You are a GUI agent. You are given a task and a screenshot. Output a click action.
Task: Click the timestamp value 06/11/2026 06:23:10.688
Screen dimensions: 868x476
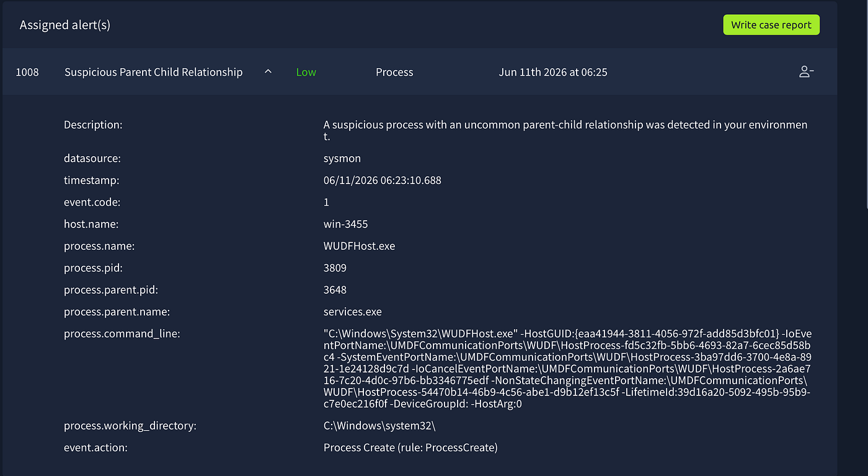383,180
